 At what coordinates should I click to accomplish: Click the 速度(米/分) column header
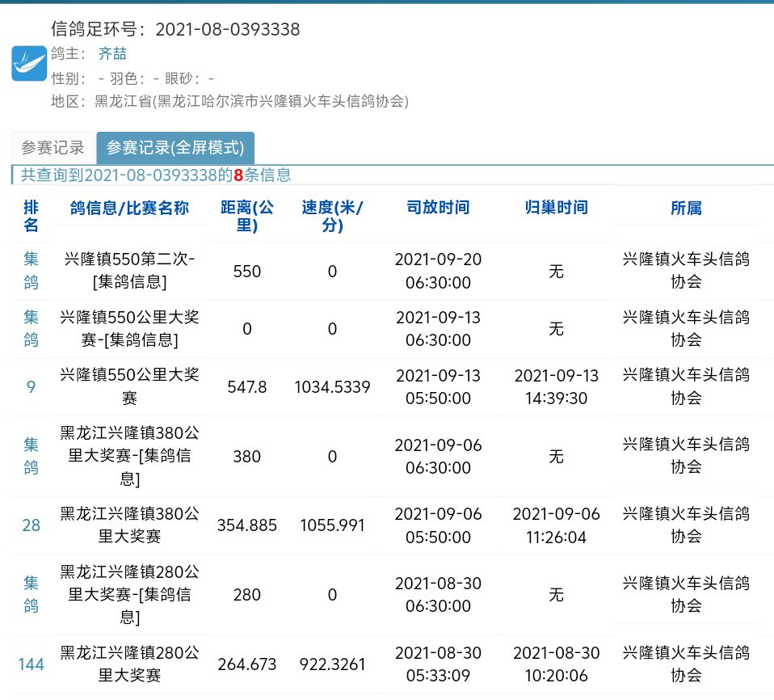[332, 216]
